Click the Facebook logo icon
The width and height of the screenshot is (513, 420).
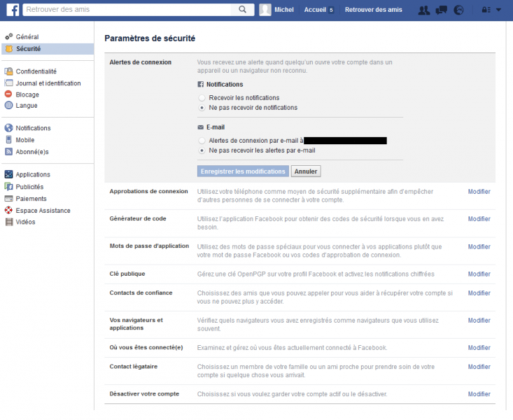point(12,10)
